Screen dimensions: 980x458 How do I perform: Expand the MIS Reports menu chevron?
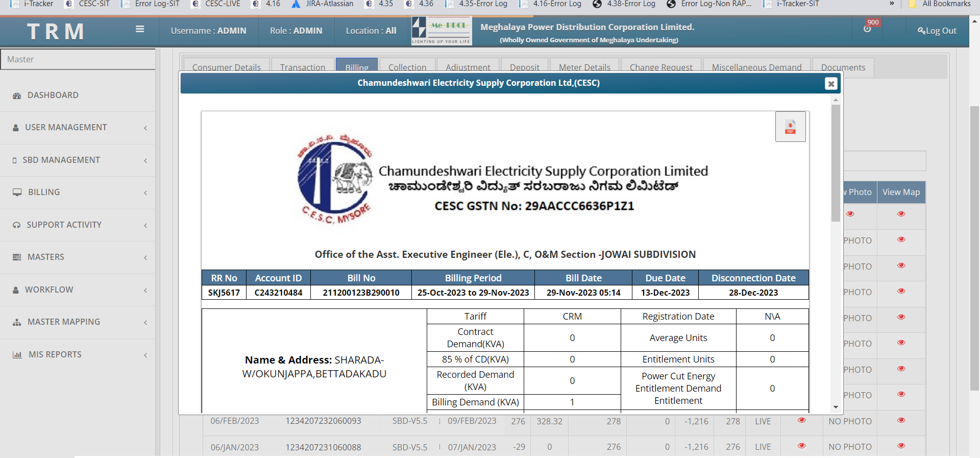pyautogui.click(x=145, y=355)
